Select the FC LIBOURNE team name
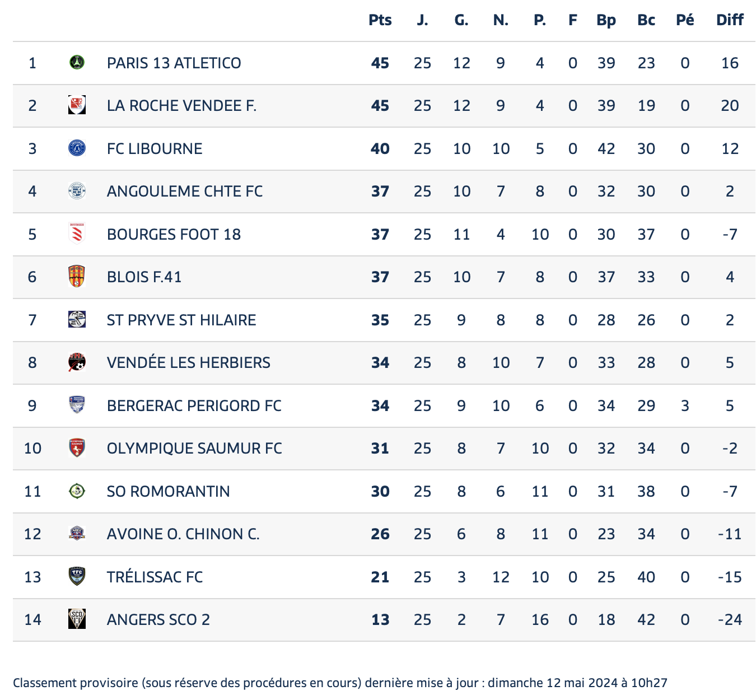 [155, 148]
